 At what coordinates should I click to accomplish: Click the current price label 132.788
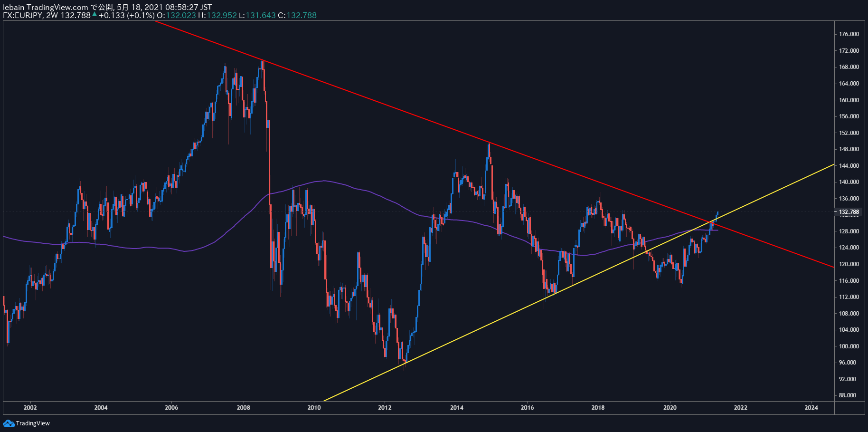[x=849, y=212]
